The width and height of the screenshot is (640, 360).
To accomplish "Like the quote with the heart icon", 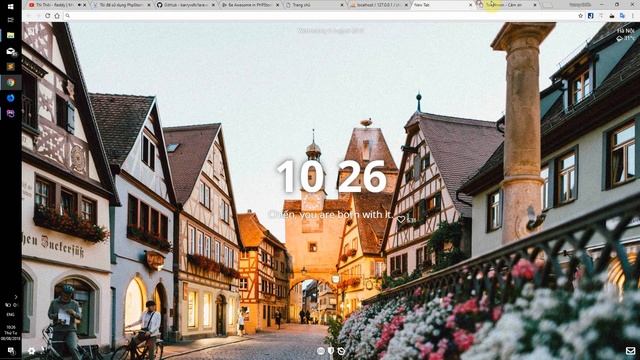I will [x=401, y=220].
